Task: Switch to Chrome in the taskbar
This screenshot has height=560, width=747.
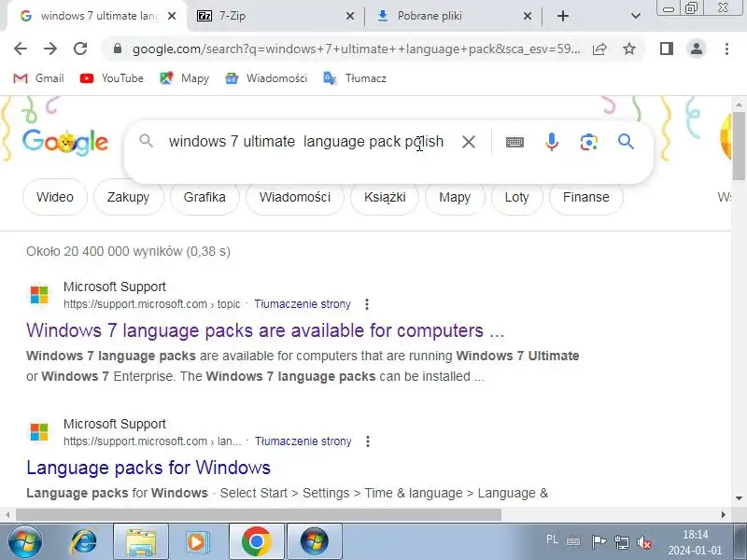Action: point(256,542)
